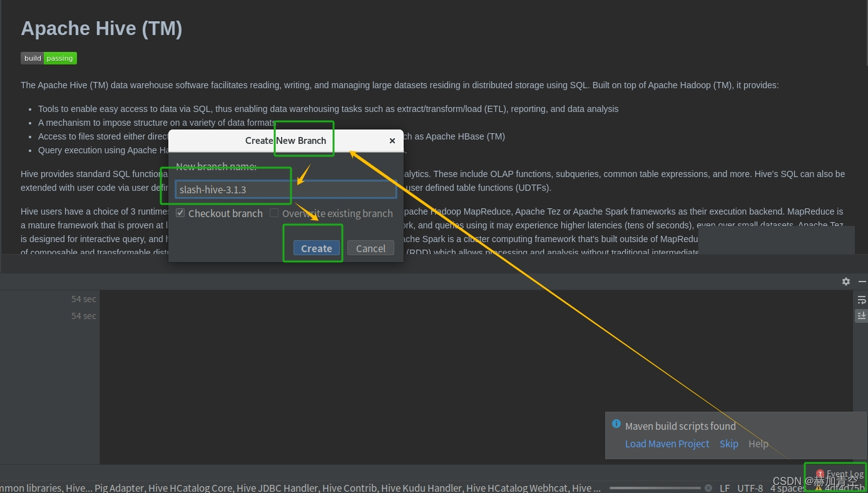Click the status bar task description text
The image size is (868, 493).
pos(300,488)
